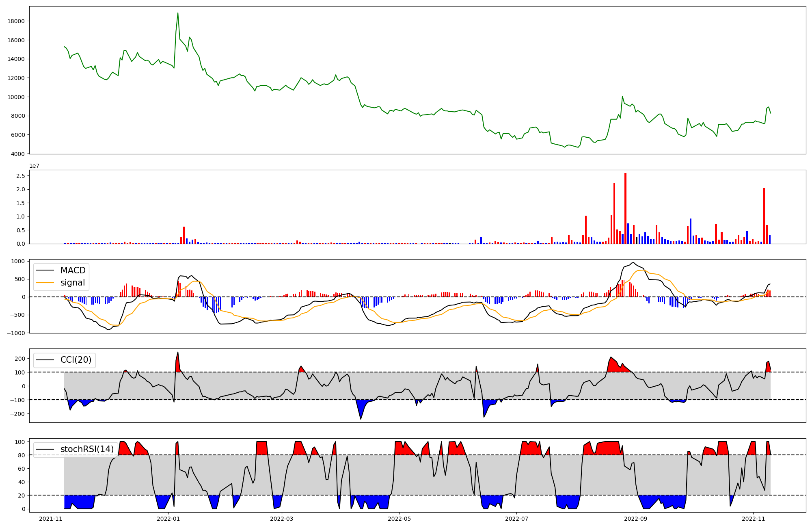
Task: Click the black MACD line legend swatch
Action: point(45,271)
